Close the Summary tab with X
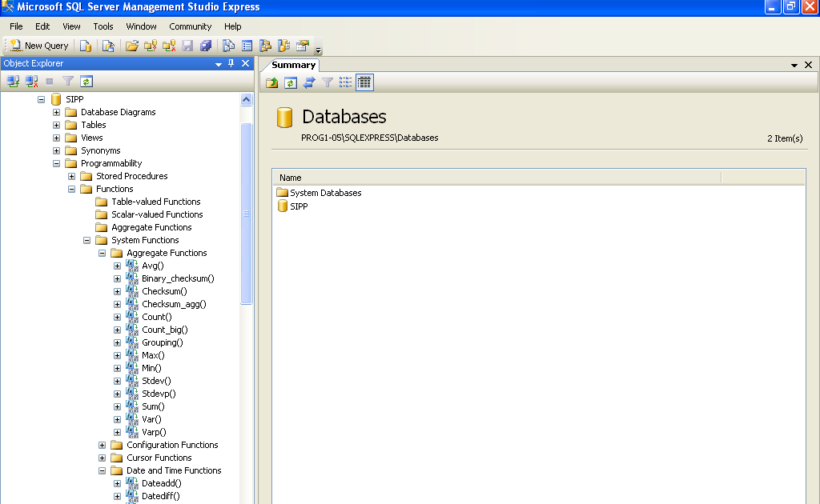 tap(809, 65)
